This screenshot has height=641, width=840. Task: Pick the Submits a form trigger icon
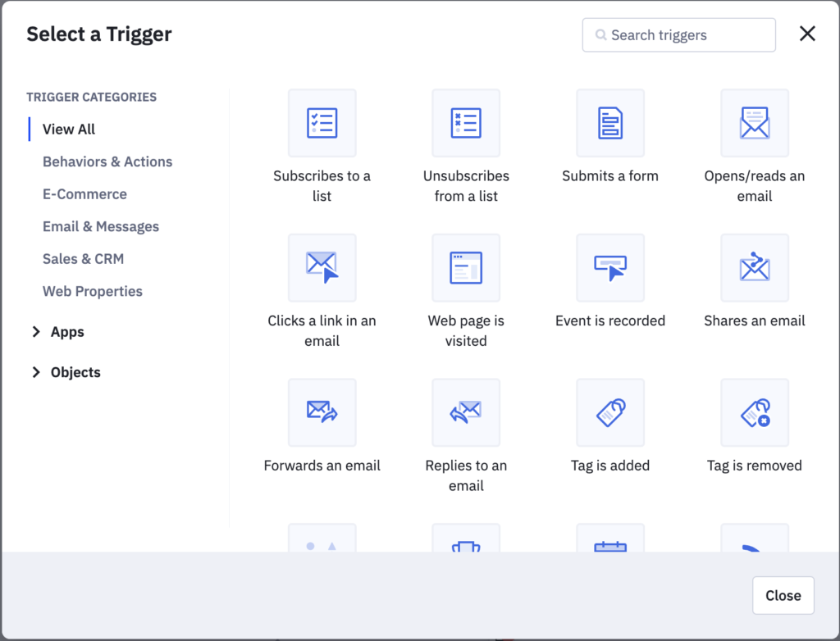[610, 123]
